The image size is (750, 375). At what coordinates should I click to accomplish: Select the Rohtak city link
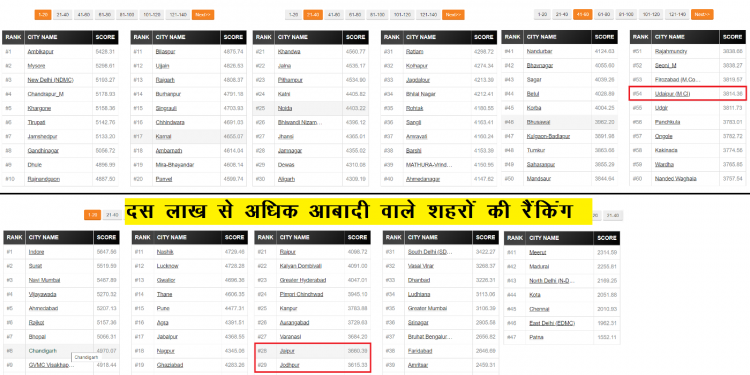[415, 108]
